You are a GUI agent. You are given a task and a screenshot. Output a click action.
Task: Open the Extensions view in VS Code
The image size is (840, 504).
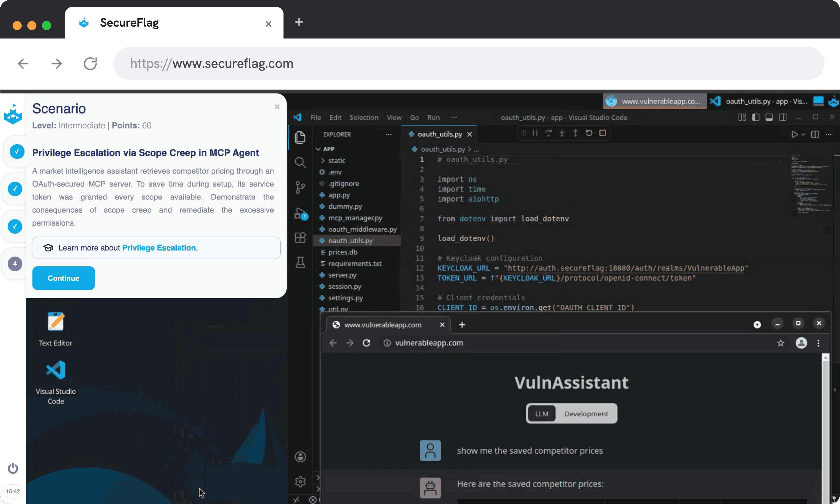coord(300,238)
